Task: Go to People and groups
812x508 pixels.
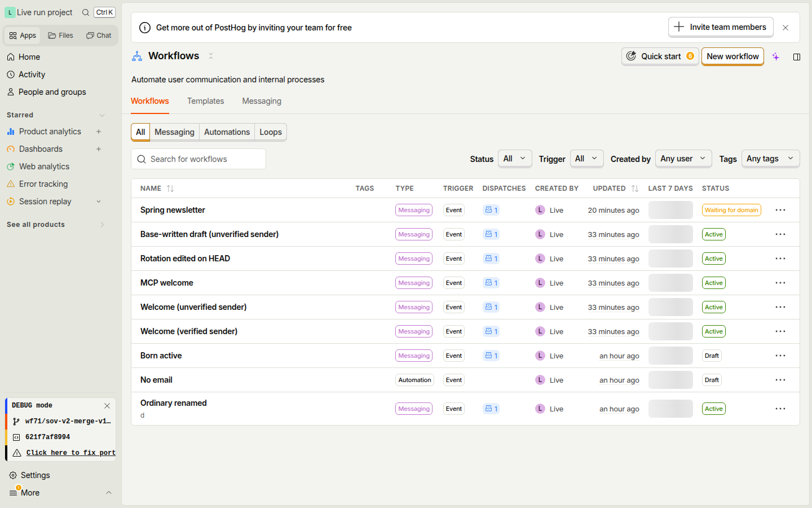Action: pos(52,92)
